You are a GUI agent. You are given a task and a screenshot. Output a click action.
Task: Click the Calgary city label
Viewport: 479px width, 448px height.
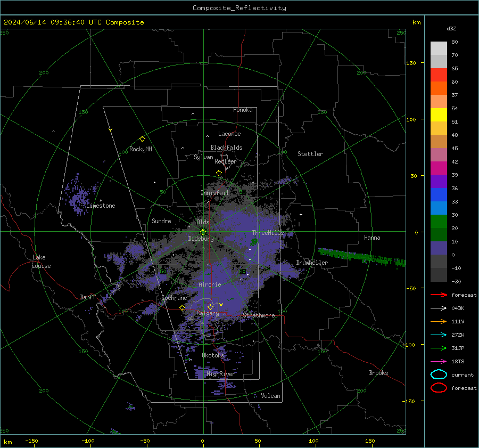[208, 313]
